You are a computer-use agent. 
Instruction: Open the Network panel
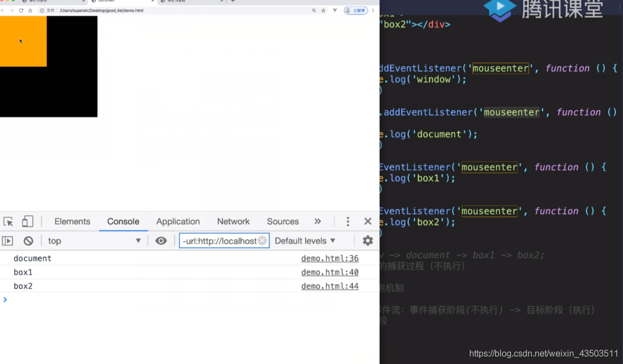click(233, 221)
